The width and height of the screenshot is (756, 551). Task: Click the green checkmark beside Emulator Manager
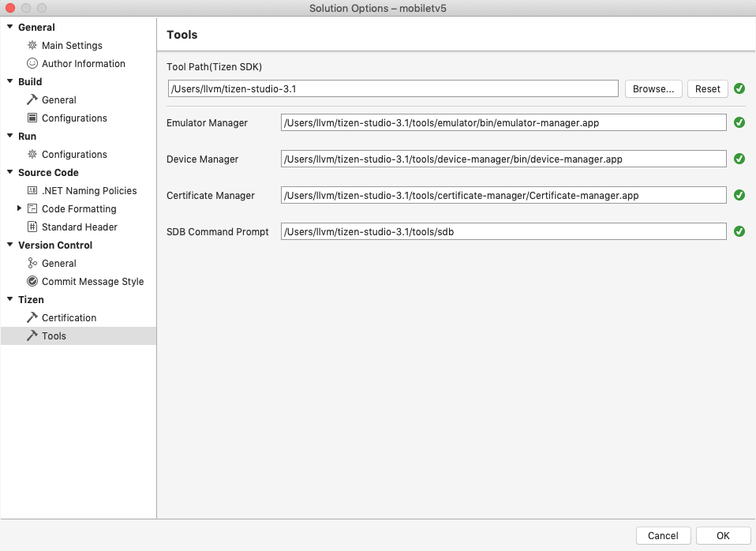point(739,122)
